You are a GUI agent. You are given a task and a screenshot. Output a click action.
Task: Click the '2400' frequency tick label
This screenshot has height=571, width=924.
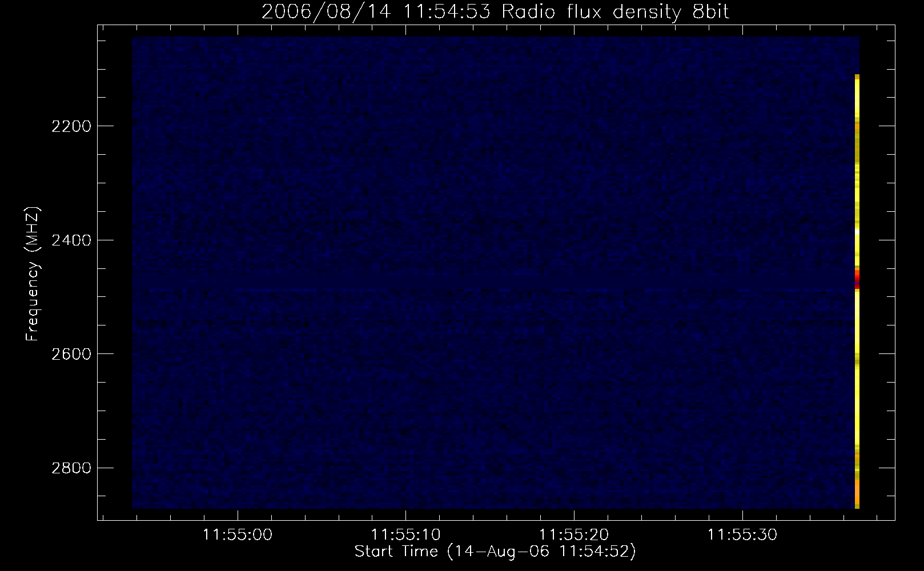(71, 240)
